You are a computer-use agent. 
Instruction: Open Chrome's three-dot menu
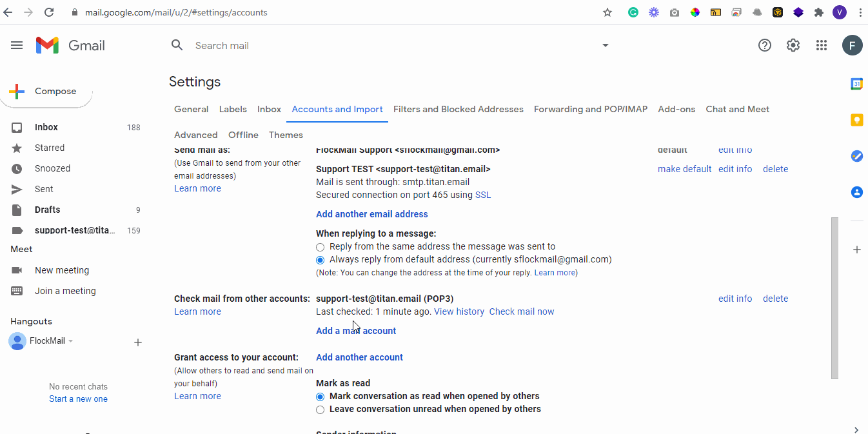[x=860, y=12]
